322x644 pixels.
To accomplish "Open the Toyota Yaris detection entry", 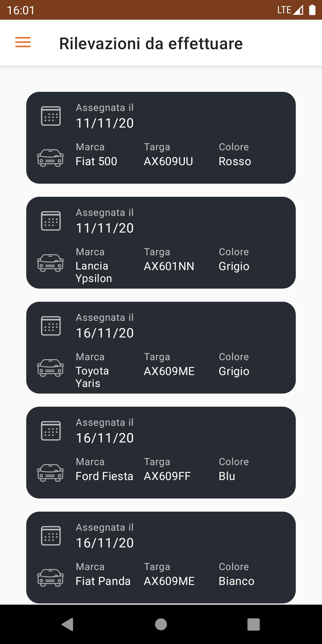I will pos(161,348).
